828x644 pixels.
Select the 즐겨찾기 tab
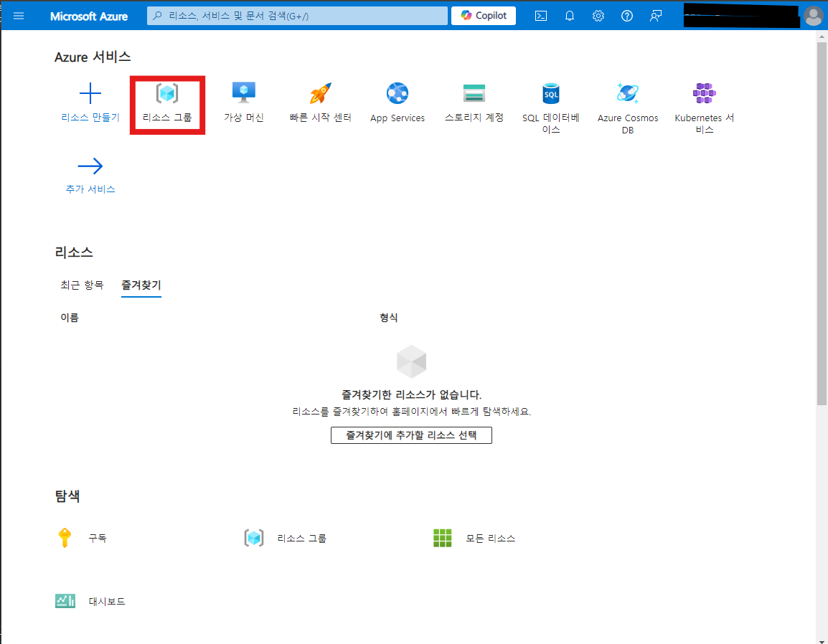[x=141, y=285]
